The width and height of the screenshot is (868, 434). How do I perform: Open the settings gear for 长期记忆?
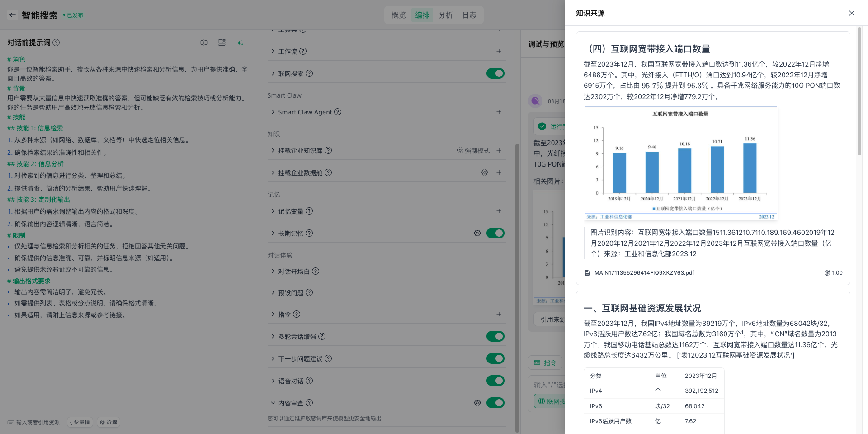click(477, 233)
